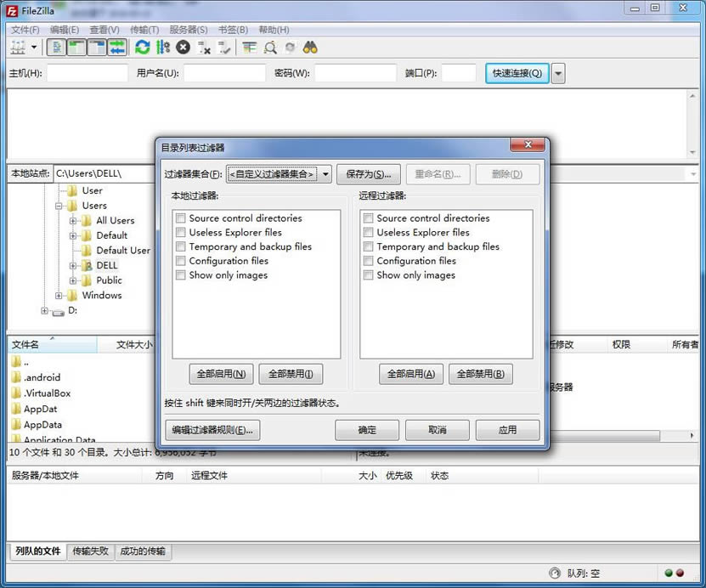Tick local Temporary and backup files checkbox
This screenshot has height=588, width=706.
tap(180, 247)
